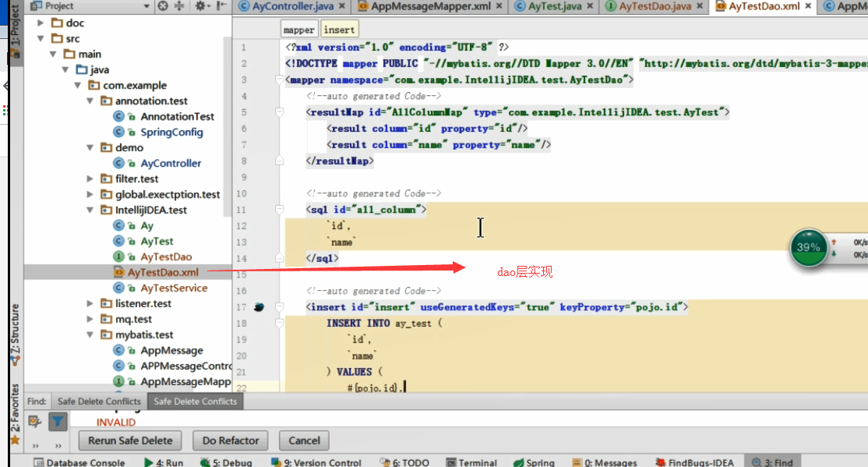Select the first Safe Delete Conflicts tab
The height and width of the screenshot is (467, 868).
pos(99,401)
